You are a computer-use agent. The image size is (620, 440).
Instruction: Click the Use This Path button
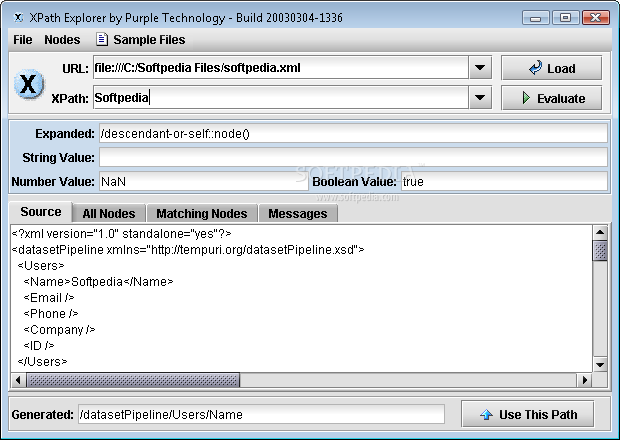click(x=528, y=414)
